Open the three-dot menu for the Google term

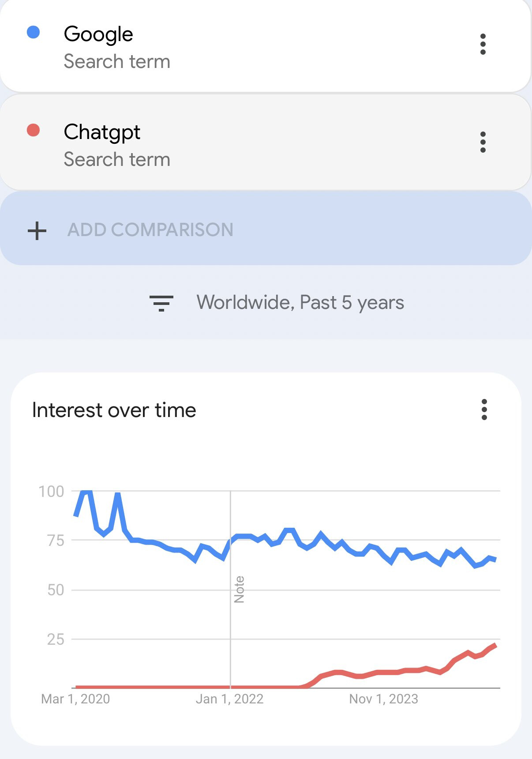pos(483,44)
